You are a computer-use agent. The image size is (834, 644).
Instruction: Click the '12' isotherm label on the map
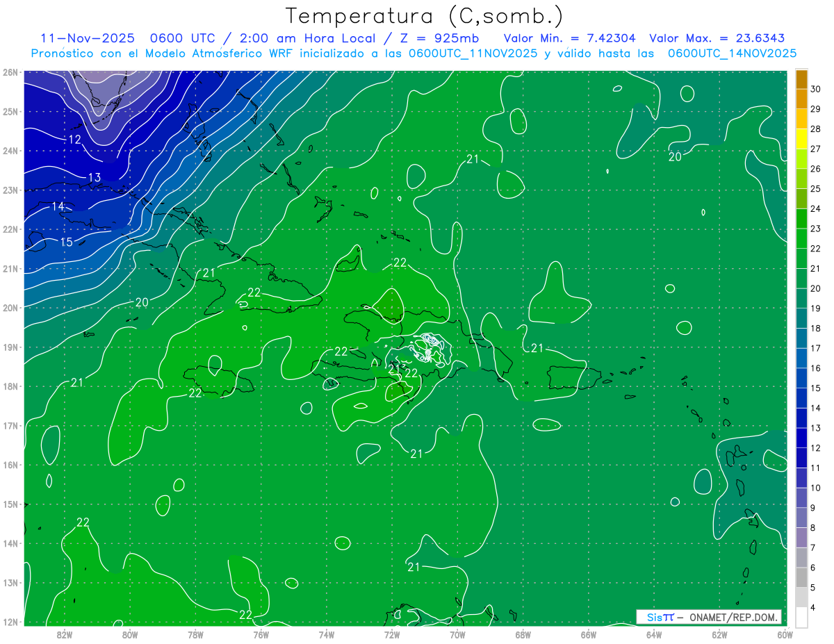click(75, 140)
